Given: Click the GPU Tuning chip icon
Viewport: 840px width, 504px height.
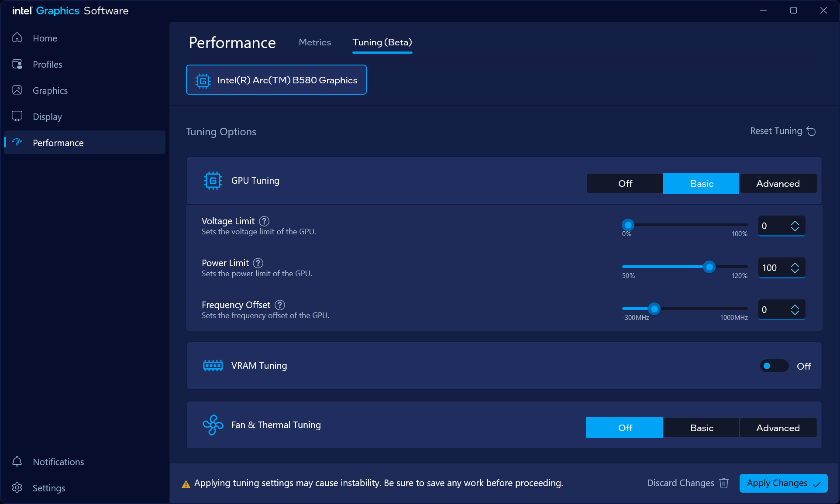Looking at the screenshot, I should 213,180.
